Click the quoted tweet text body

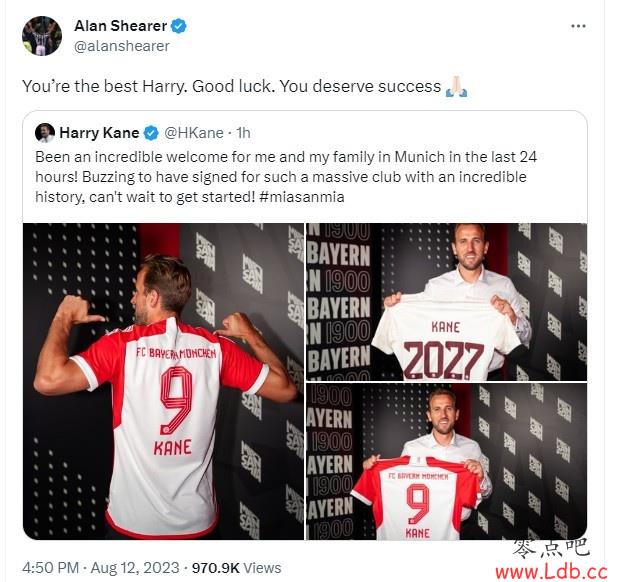click(x=286, y=177)
